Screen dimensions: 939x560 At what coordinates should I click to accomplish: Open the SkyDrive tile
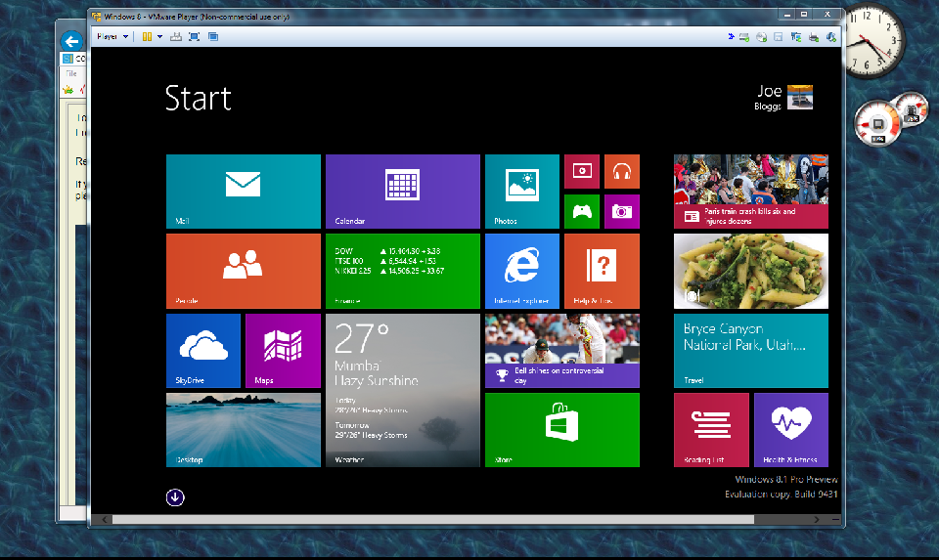(x=202, y=350)
